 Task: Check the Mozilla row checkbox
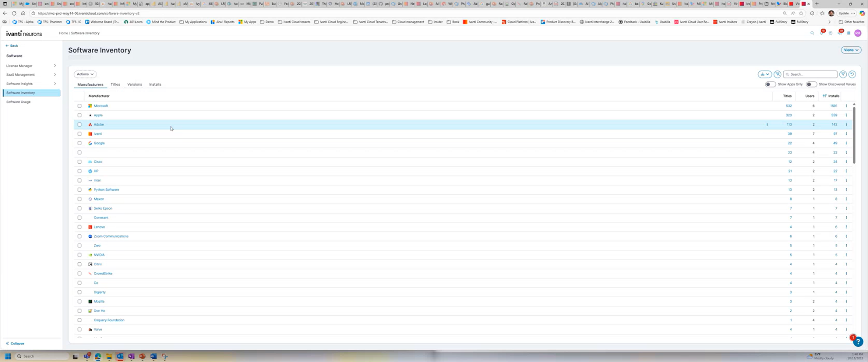click(x=79, y=302)
